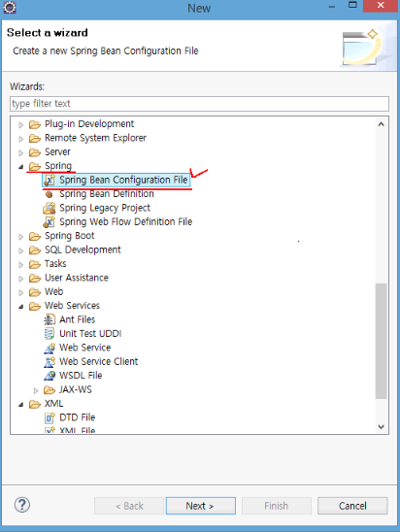Collapse the XML category
The image size is (400, 532).
click(21, 404)
